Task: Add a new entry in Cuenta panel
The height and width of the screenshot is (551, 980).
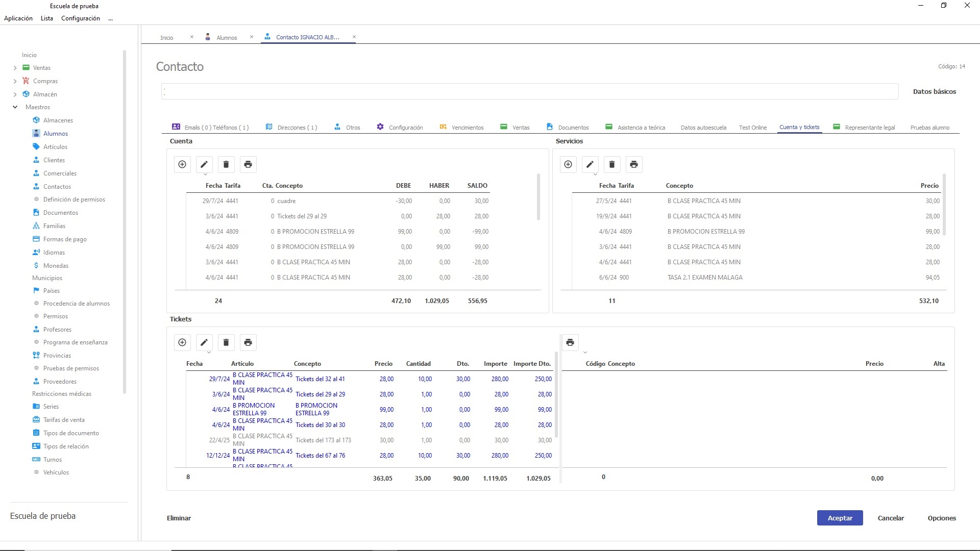Action: [x=182, y=164]
